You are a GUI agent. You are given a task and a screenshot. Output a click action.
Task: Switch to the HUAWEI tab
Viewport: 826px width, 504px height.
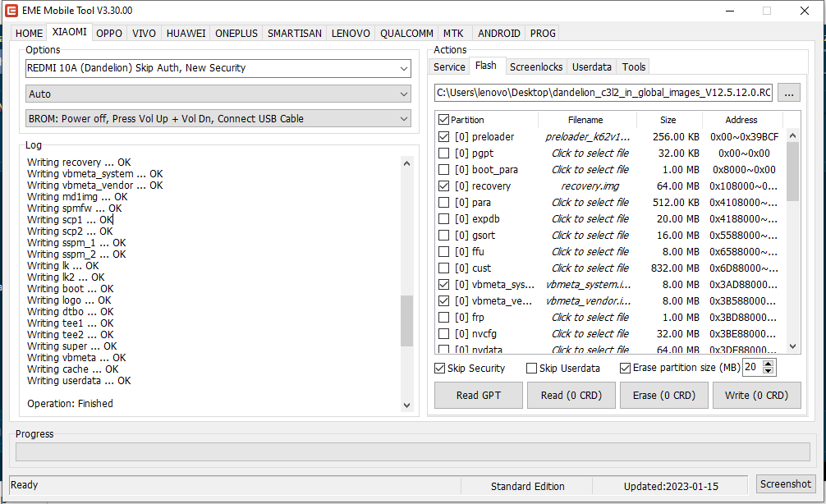186,33
